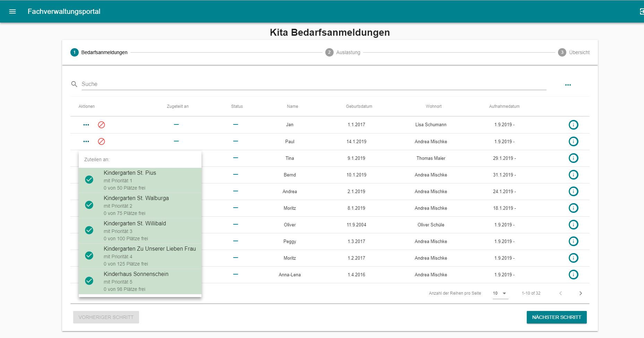
Task: Toggle Kinderhaus Sonnenschein checkmark
Action: tap(89, 281)
